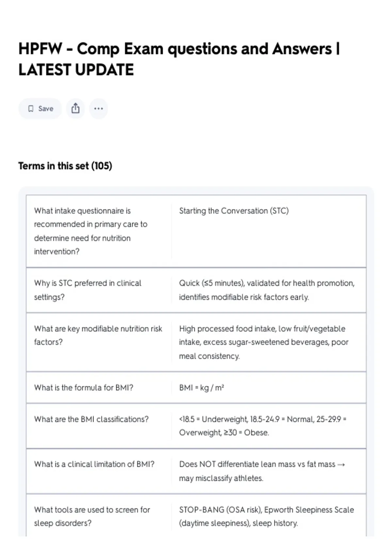This screenshot has height=556, width=392.
Task: Select the BMI classifications question
Action: click(x=91, y=419)
